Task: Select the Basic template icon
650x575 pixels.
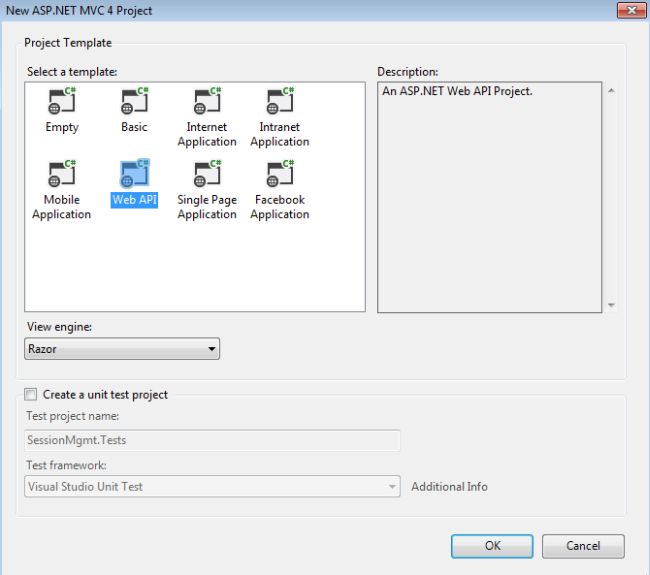Action: 134,101
